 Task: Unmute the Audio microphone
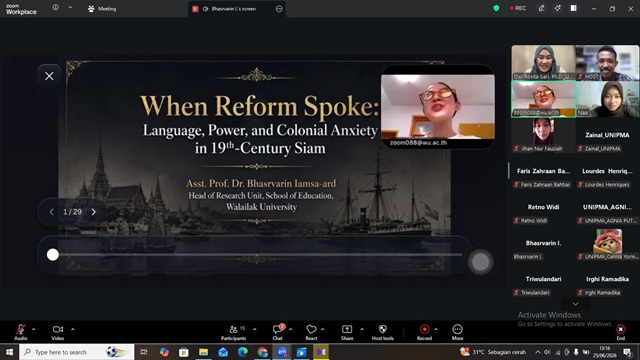point(20,329)
